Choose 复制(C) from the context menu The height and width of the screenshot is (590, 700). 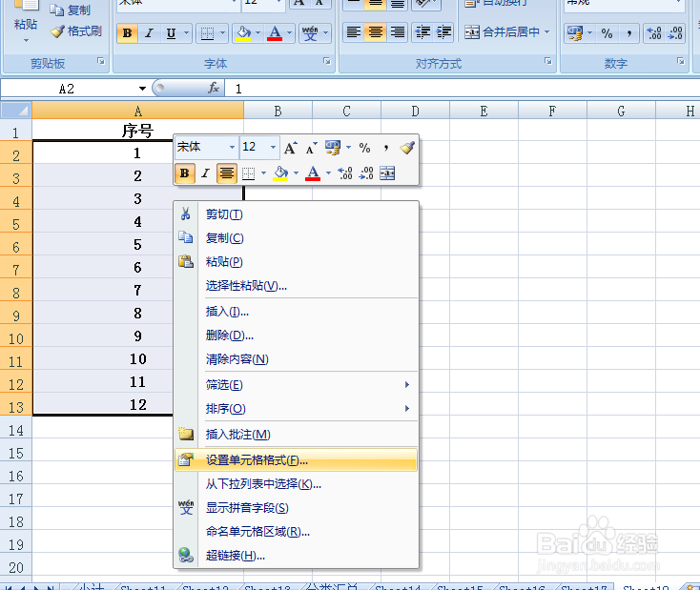point(296,238)
